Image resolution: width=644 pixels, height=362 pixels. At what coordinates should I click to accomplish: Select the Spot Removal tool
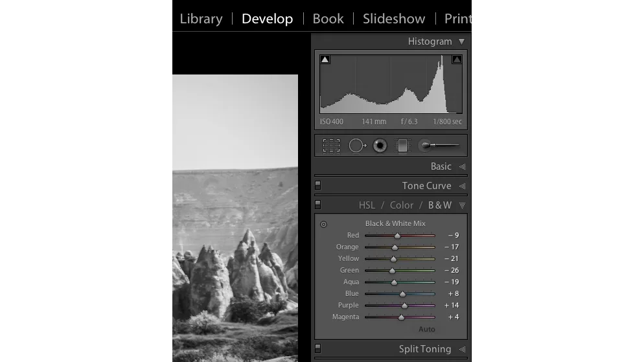click(358, 146)
